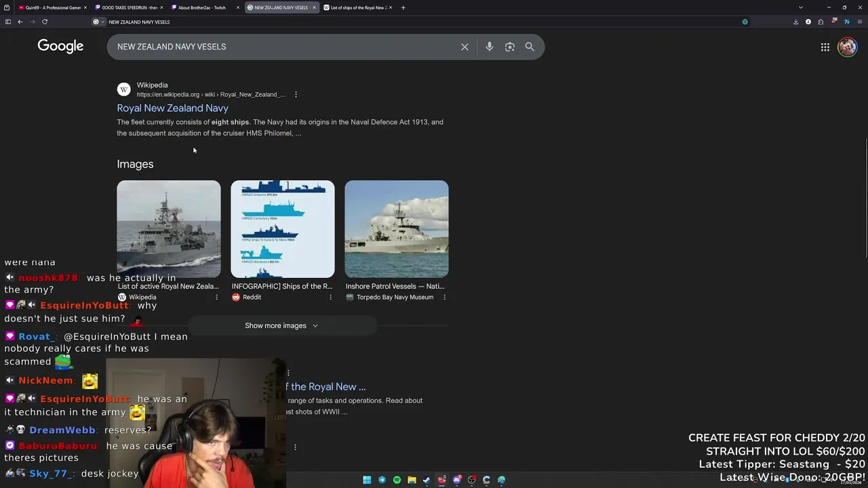Screen dimensions: 868x488
Task: Open File Explorer from the taskbar
Action: pos(412,480)
